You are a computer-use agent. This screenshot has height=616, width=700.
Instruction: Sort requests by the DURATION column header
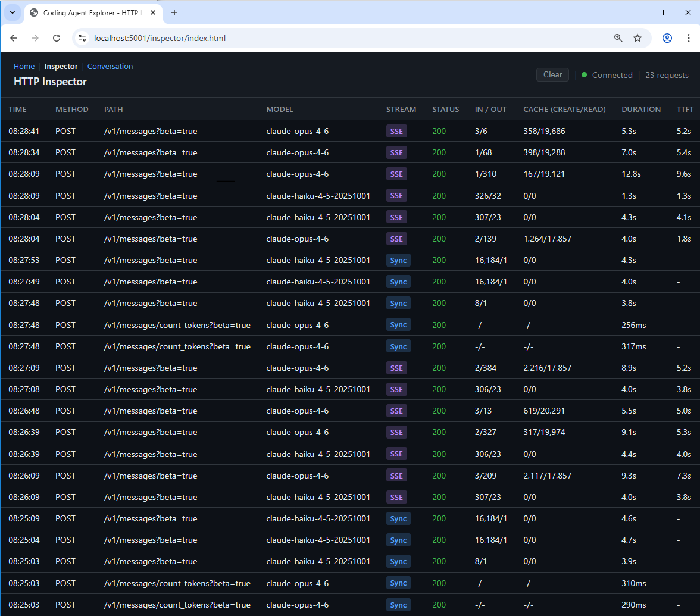click(x=641, y=109)
